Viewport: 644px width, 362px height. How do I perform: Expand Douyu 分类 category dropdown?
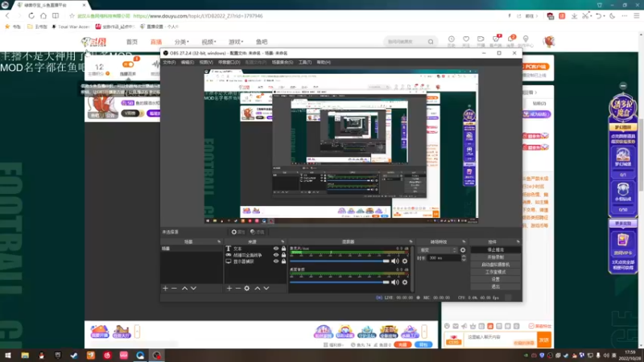[182, 42]
